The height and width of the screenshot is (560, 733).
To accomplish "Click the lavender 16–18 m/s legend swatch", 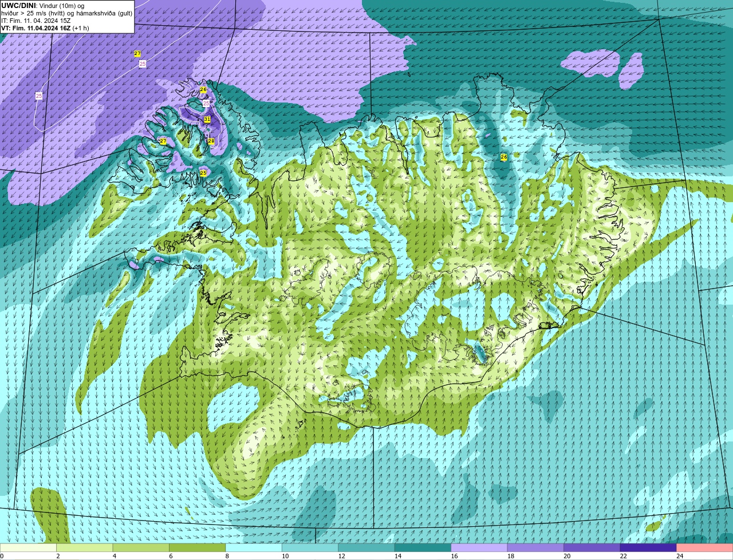I will point(479,548).
